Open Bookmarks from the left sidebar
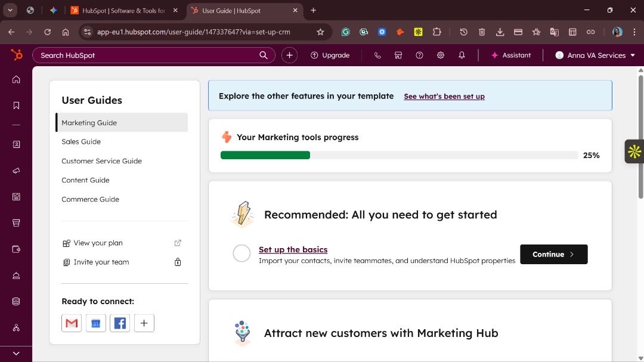The width and height of the screenshot is (644, 362). pos(16,105)
